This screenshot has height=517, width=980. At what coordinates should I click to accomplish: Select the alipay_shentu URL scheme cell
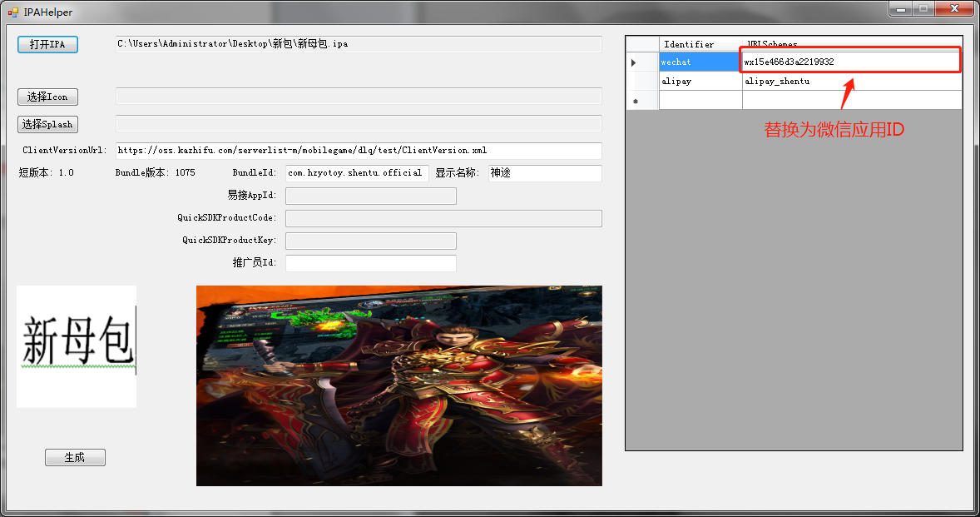(852, 82)
